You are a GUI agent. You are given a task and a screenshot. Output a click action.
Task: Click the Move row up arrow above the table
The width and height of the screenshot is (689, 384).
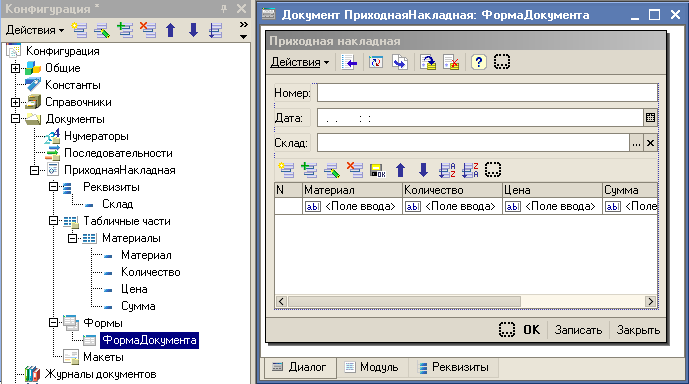[400, 170]
